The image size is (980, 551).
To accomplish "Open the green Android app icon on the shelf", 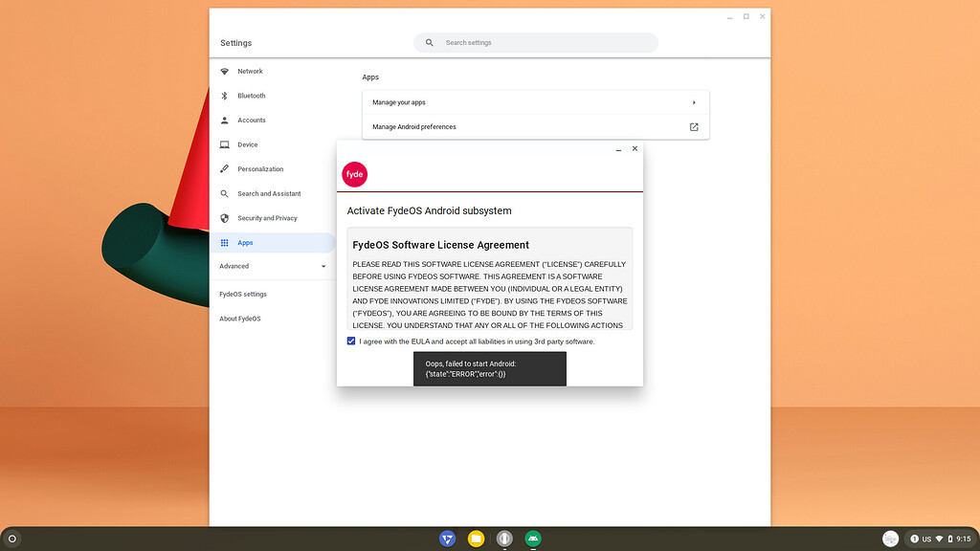I will 533,539.
